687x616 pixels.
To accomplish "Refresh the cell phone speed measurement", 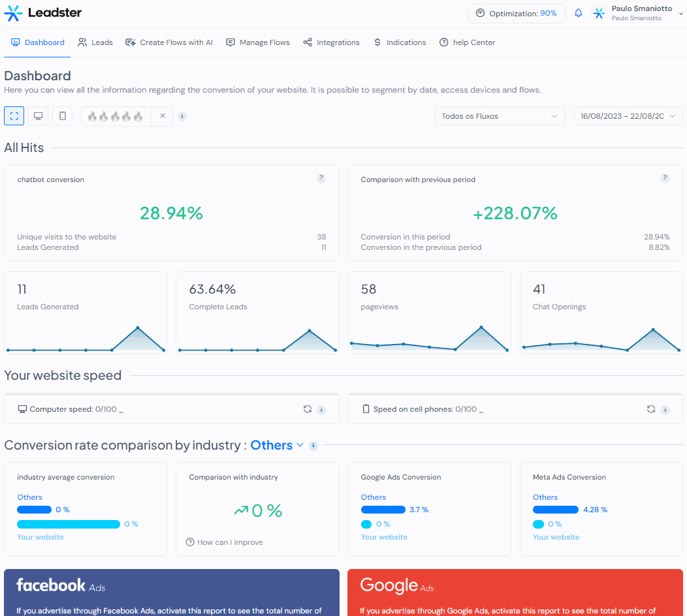I will tap(651, 409).
